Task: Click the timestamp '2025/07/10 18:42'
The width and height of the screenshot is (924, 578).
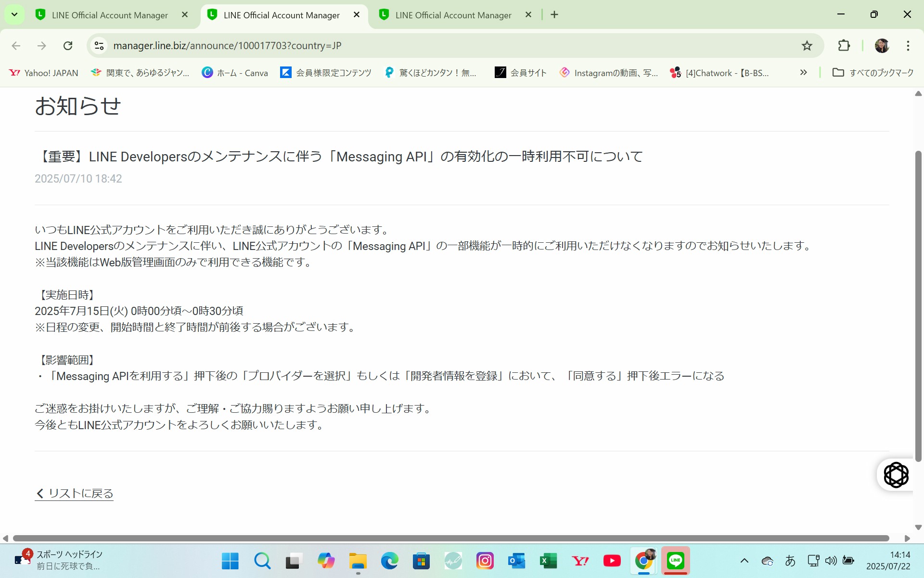Action: [78, 179]
